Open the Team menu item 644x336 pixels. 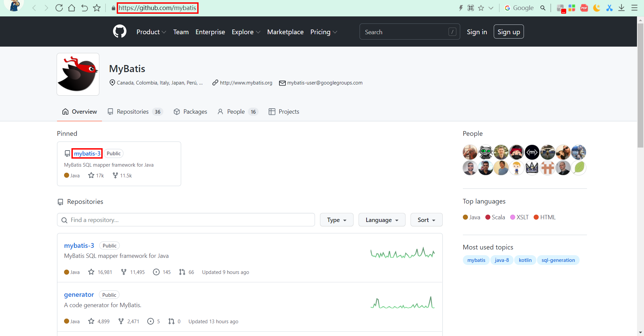tap(181, 32)
